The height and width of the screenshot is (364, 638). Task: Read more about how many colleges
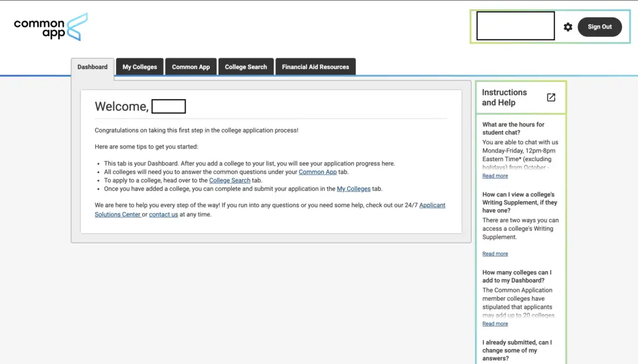pyautogui.click(x=495, y=324)
